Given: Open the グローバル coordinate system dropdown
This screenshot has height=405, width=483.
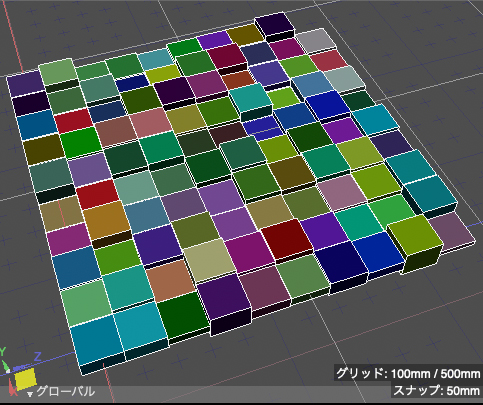Looking at the screenshot, I should coord(61,392).
